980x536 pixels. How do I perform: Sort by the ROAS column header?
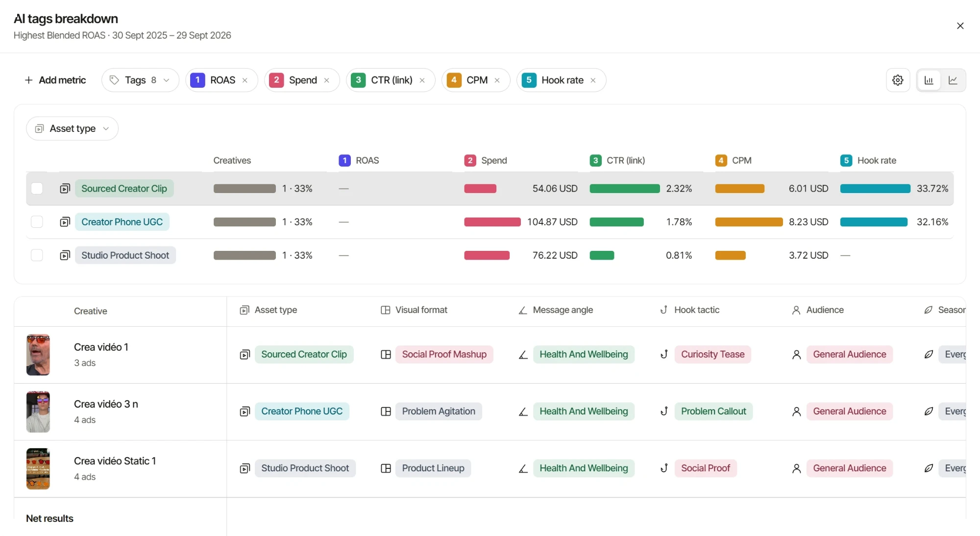click(359, 160)
